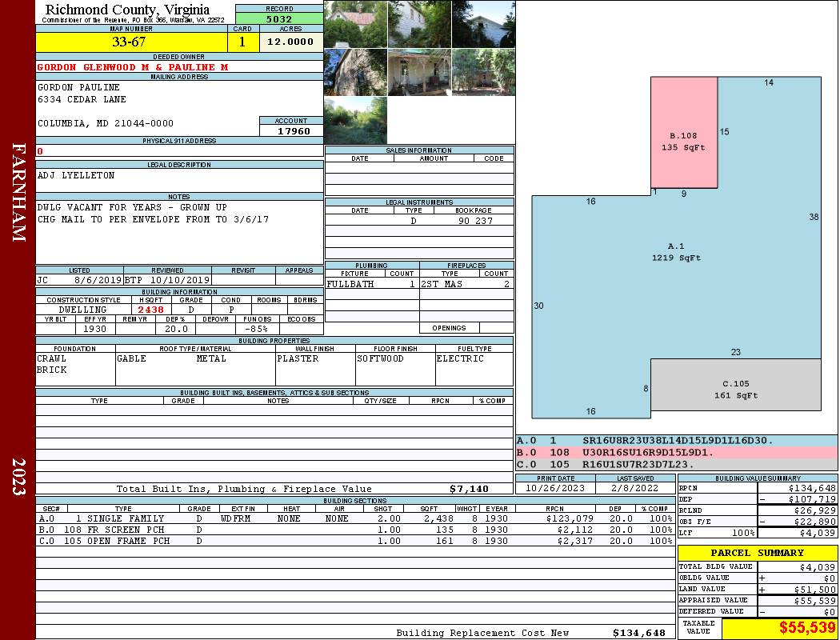Click effective year 1930 in building information
840x640 pixels.
(x=94, y=329)
